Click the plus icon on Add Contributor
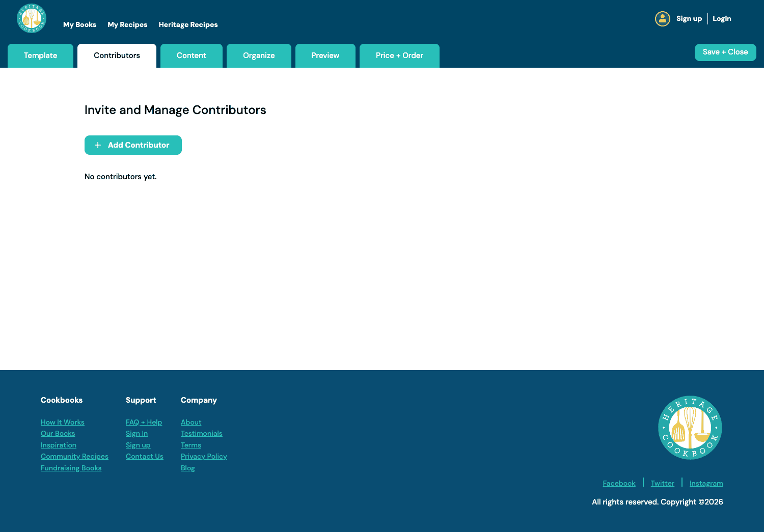The image size is (764, 532). pos(98,145)
